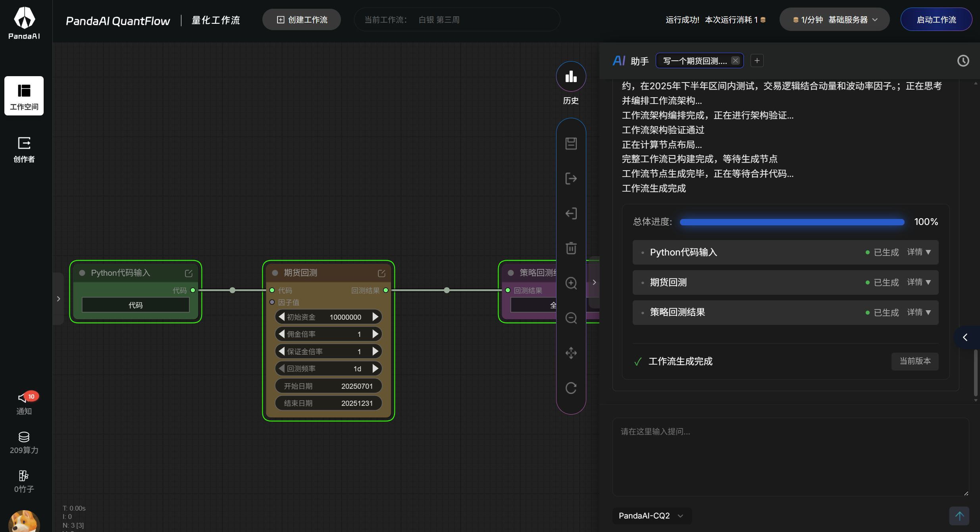980x532 pixels.
Task: Expand the left canvas side panel arrow
Action: pyautogui.click(x=58, y=299)
